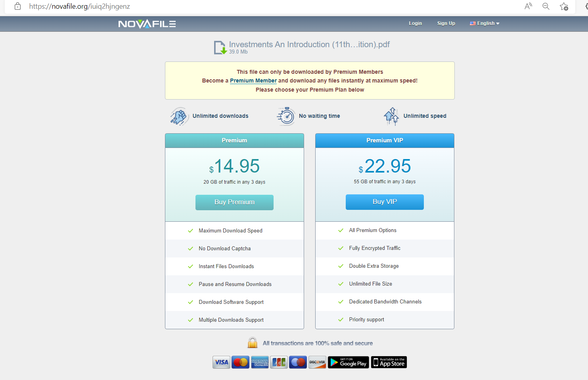Click the Premium plan header
The width and height of the screenshot is (588, 380).
click(x=234, y=140)
